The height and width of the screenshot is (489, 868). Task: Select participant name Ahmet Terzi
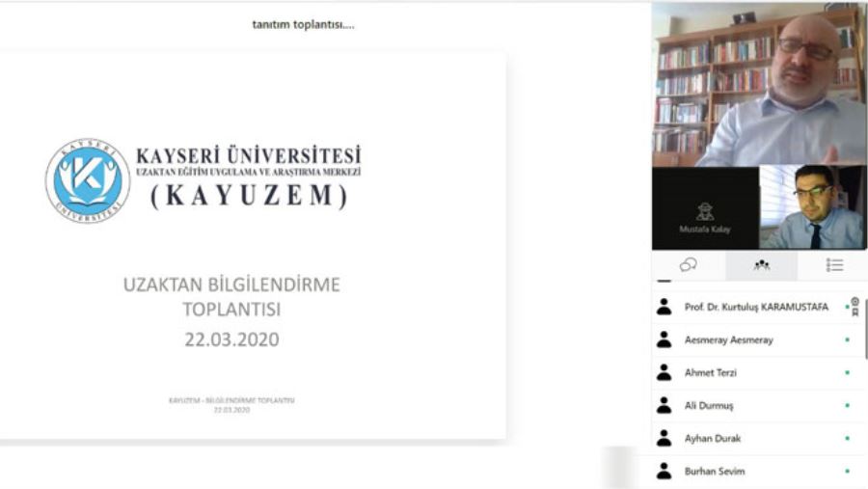click(711, 372)
